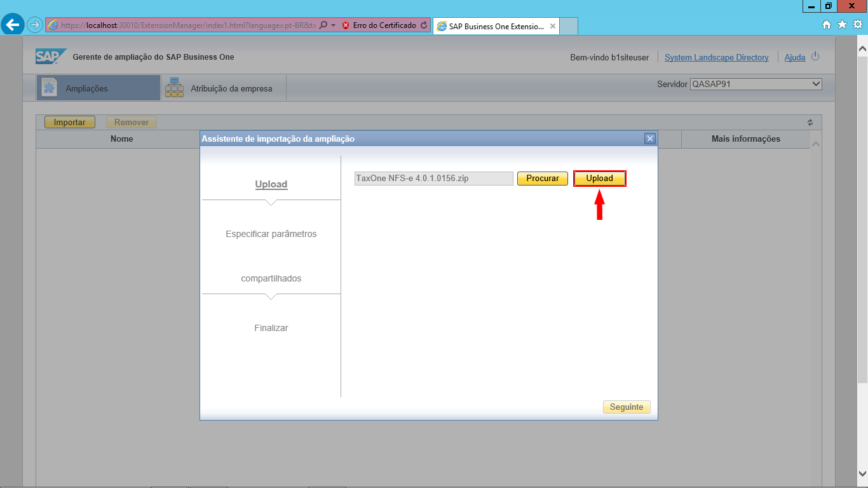Click the page scrollbar up arrow

click(862, 48)
